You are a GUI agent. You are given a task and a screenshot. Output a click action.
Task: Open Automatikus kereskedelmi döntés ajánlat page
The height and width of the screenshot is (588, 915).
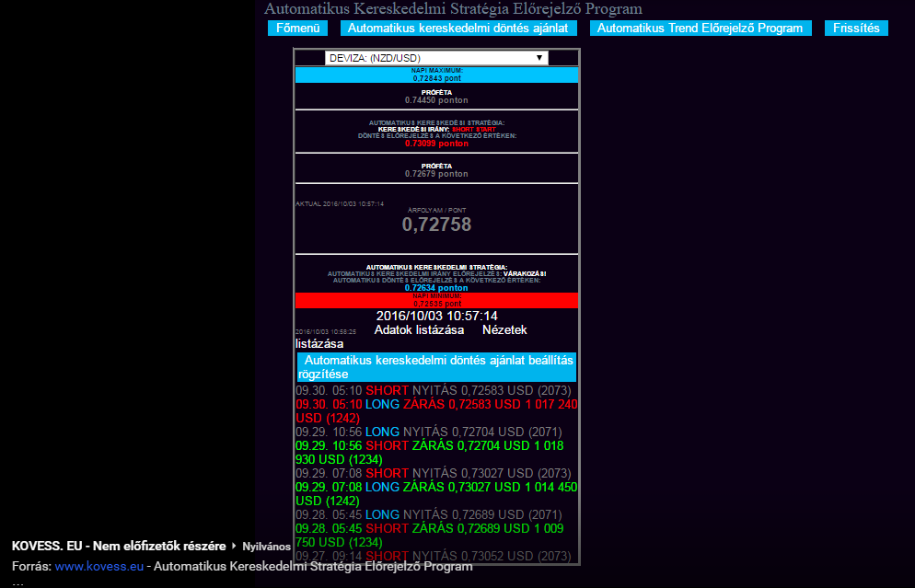click(457, 29)
